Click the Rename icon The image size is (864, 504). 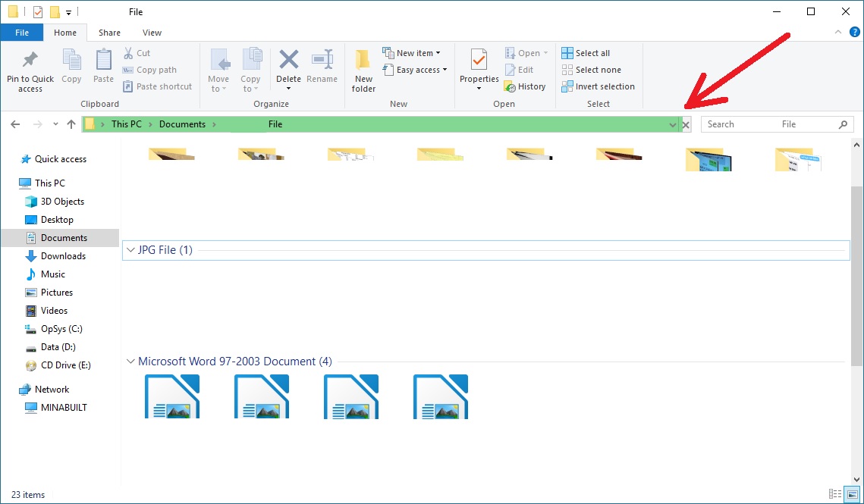(x=322, y=59)
